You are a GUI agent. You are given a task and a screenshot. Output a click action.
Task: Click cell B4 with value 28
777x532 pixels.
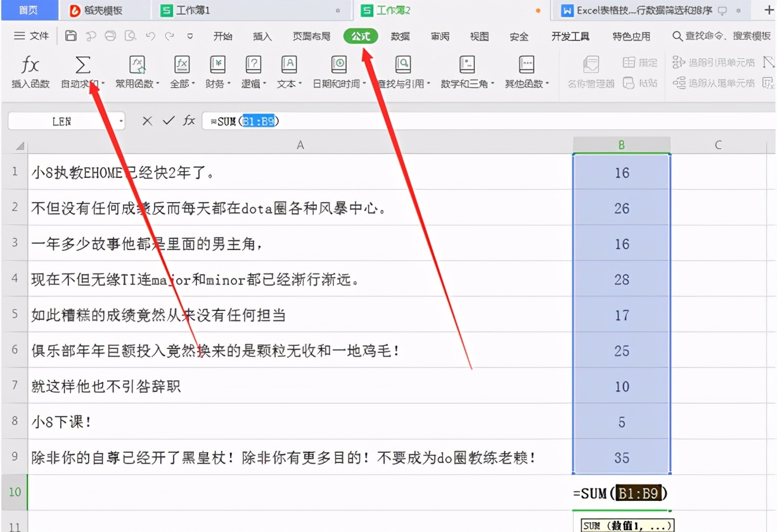(622, 279)
